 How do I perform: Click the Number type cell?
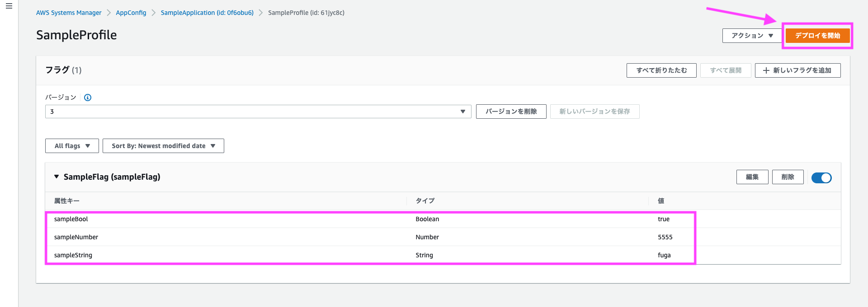[x=427, y=237]
